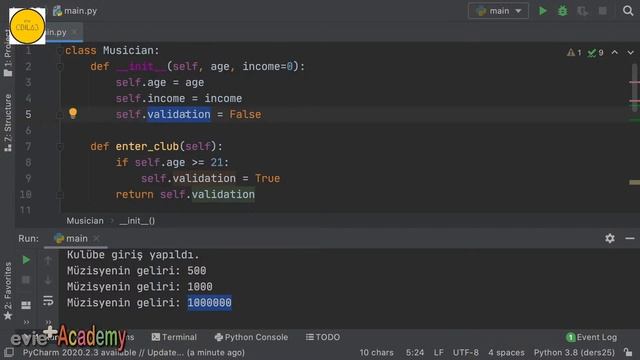Click the stop square in Run panel sidebar

click(26, 280)
